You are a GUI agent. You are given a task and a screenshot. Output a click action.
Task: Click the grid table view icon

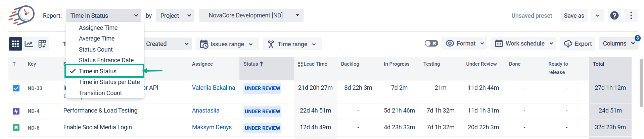point(15,44)
